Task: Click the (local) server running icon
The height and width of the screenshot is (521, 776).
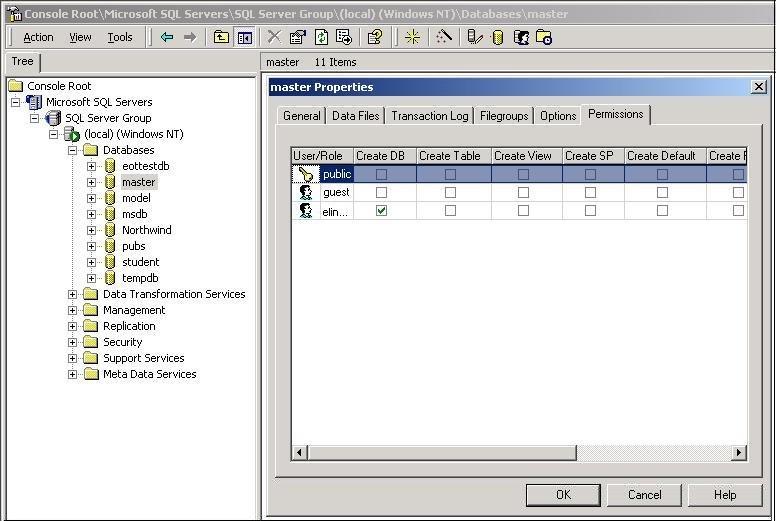Action: click(x=72, y=134)
